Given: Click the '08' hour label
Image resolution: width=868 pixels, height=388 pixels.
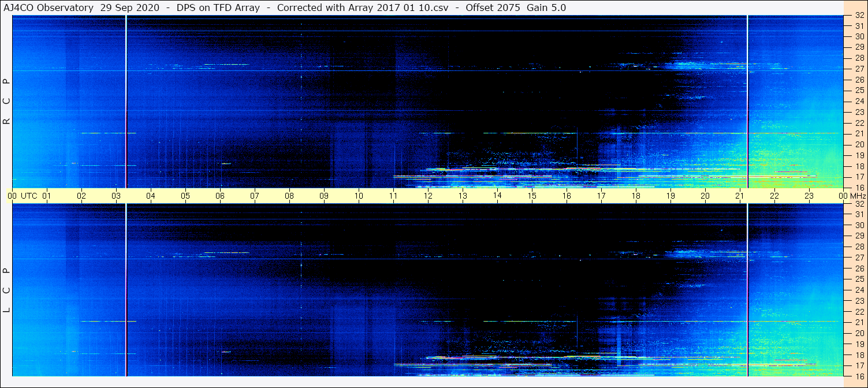Looking at the screenshot, I should pos(289,196).
